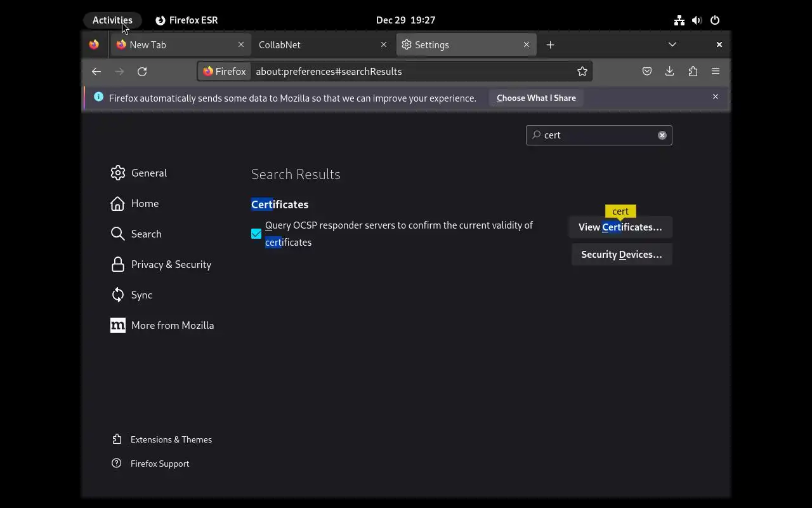Go back to previous page
This screenshot has width=812, height=508.
(x=96, y=72)
